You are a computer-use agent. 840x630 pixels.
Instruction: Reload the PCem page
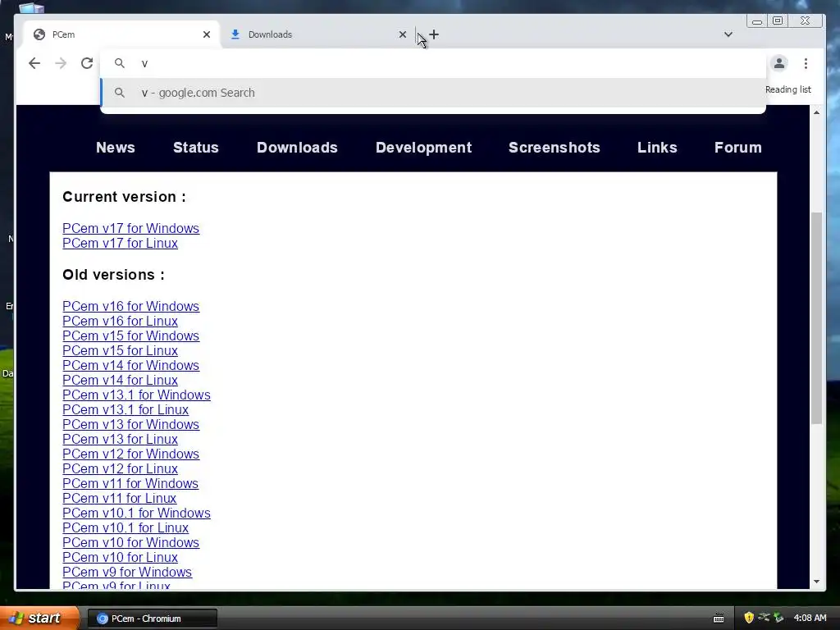pyautogui.click(x=87, y=63)
